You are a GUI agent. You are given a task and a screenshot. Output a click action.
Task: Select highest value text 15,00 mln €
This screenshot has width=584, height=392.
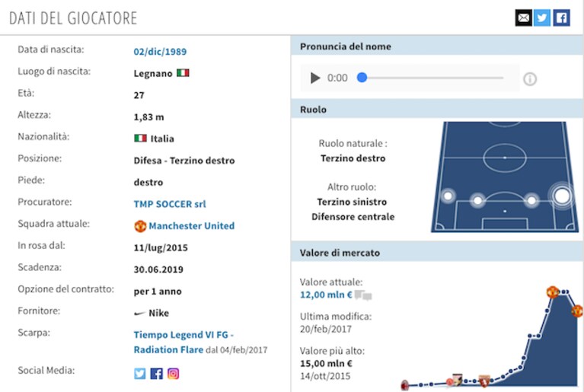tap(326, 363)
